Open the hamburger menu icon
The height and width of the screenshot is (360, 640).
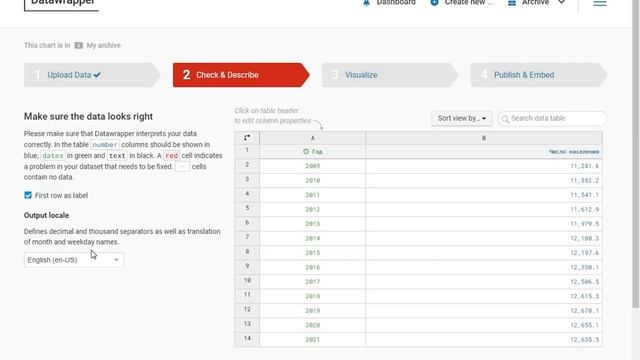click(600, 3)
